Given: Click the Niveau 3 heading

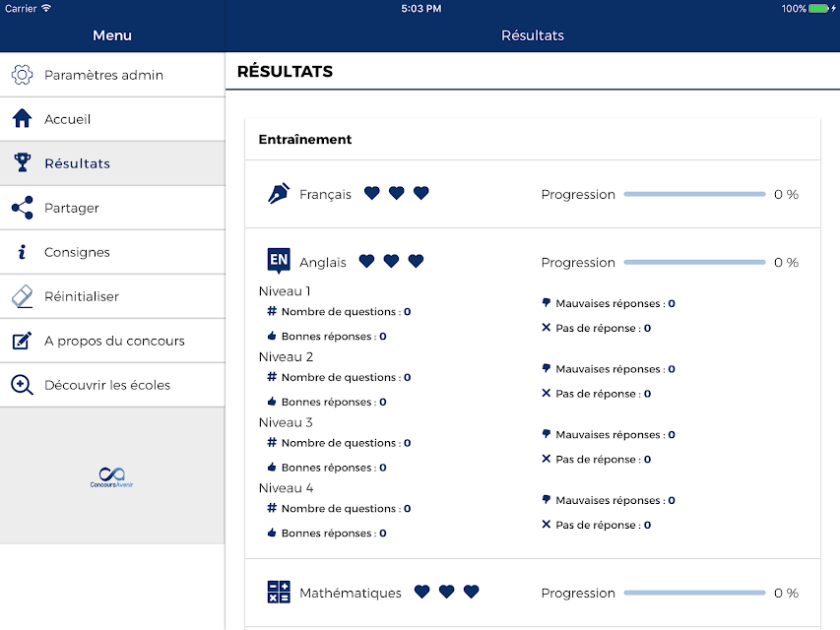Looking at the screenshot, I should [286, 422].
